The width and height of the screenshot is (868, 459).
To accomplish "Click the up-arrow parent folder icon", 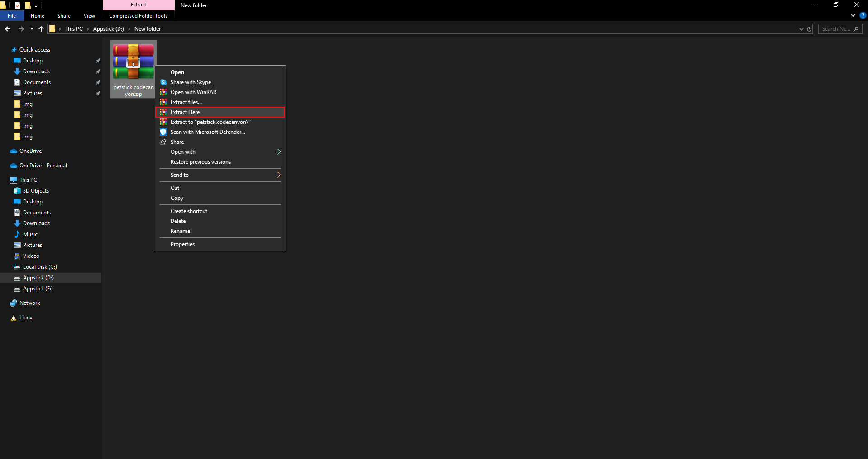I will coord(41,29).
